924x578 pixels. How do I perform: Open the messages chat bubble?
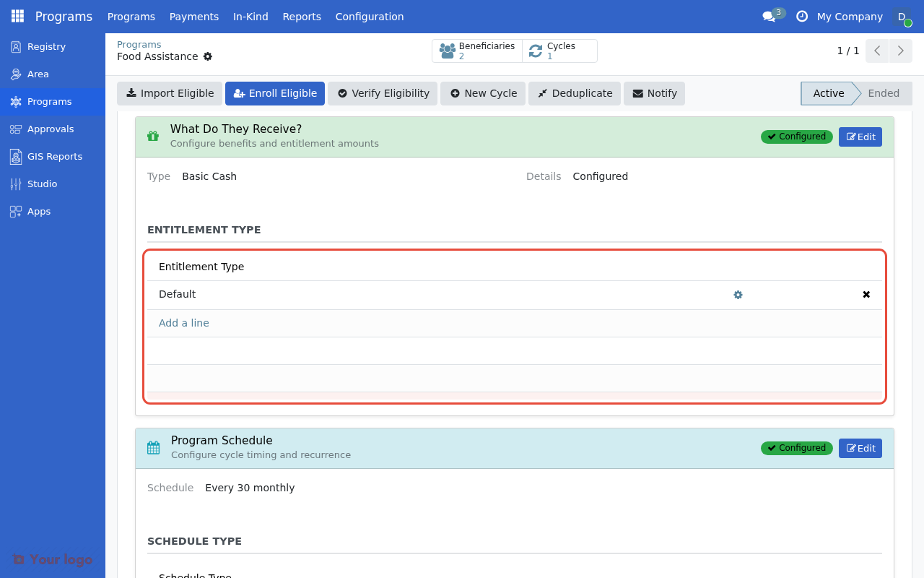pyautogui.click(x=770, y=16)
